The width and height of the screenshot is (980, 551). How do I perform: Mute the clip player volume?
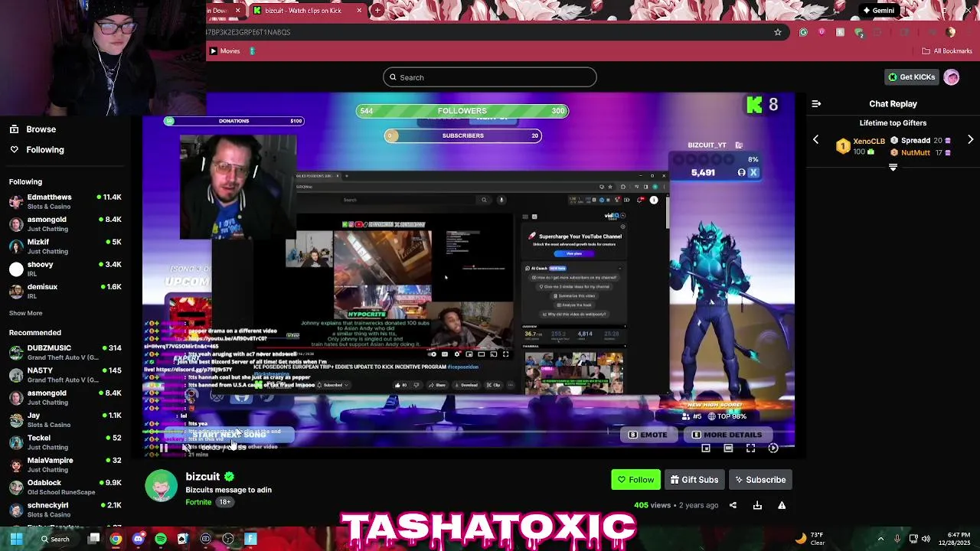tap(185, 448)
